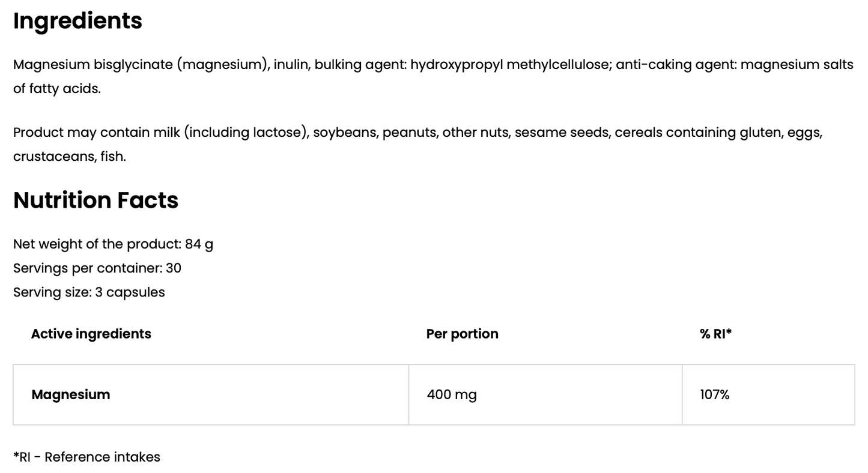Click the "400 mg" table cell
Screen dimensions: 868x473
452,394
